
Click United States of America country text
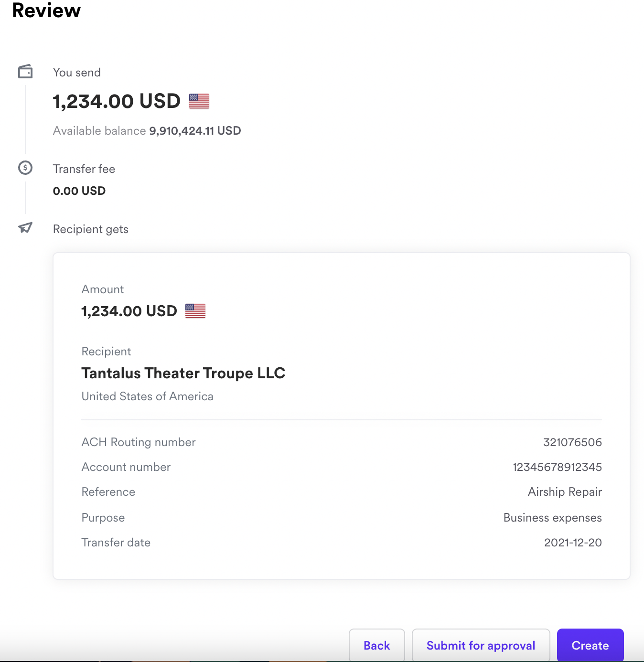[148, 396]
